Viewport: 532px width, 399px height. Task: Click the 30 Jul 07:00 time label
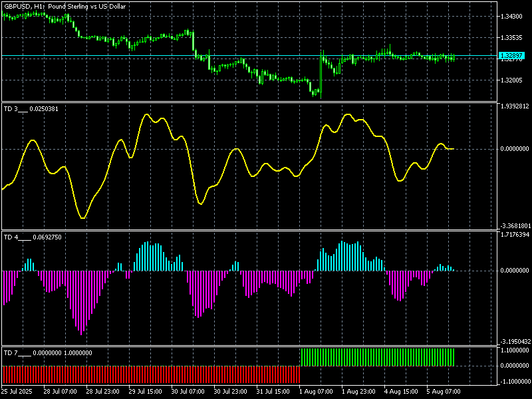pyautogui.click(x=188, y=391)
